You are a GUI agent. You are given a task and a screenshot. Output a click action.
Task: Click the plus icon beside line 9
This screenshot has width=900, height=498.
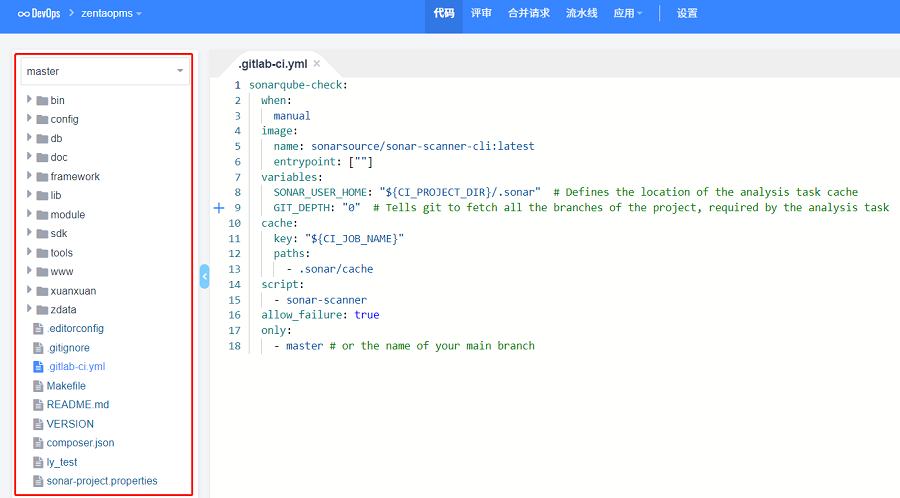pyautogui.click(x=219, y=208)
